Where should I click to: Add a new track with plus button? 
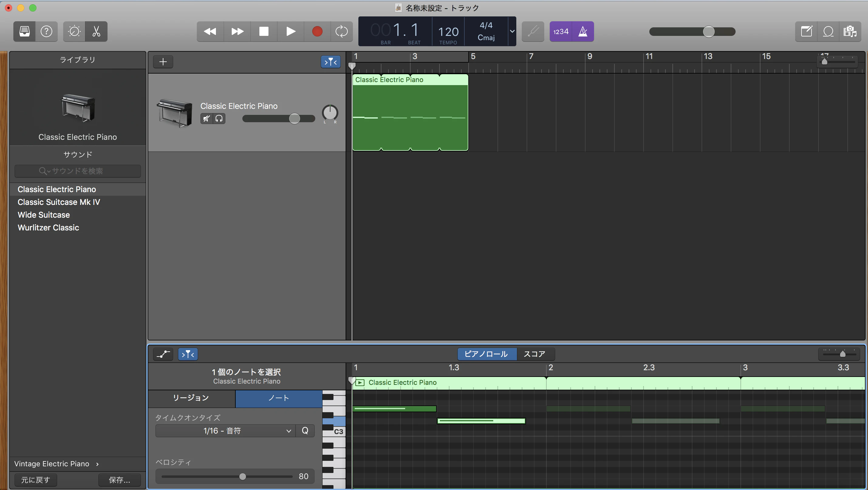[x=163, y=62]
